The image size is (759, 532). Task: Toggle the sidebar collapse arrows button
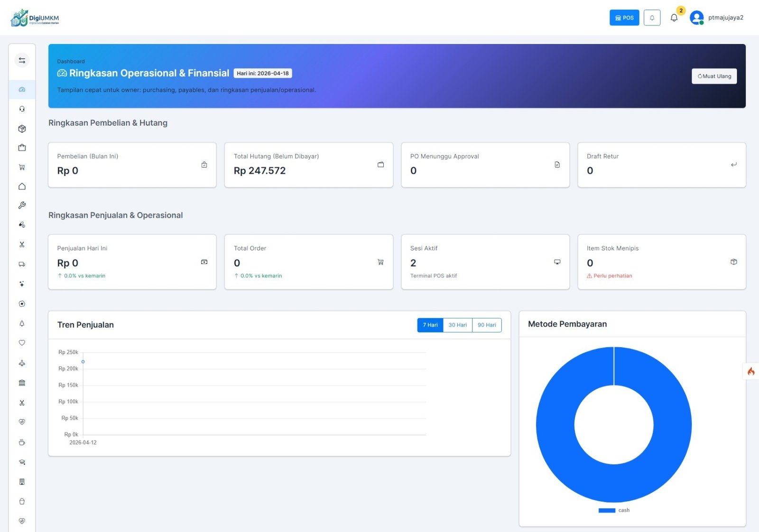point(22,60)
